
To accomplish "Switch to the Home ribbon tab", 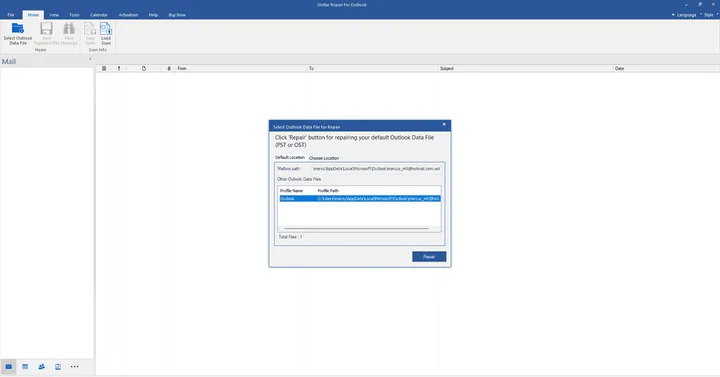I will click(33, 15).
